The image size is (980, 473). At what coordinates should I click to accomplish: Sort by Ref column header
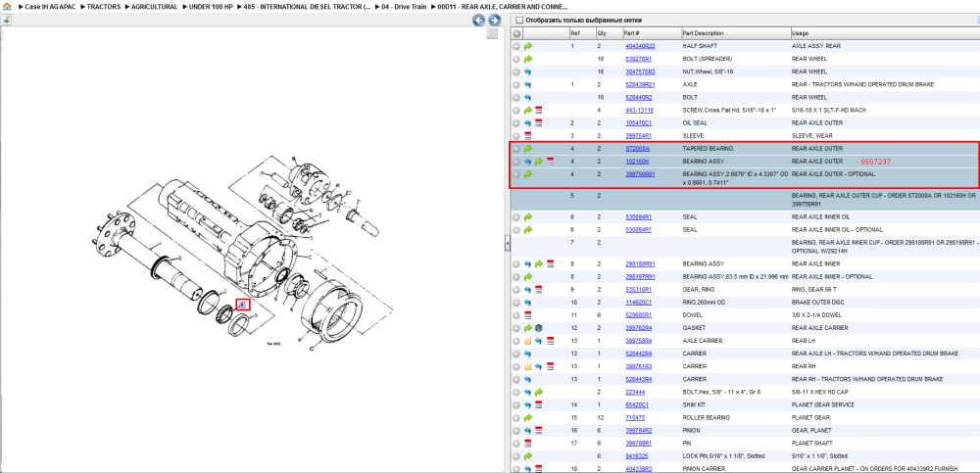coord(582,33)
